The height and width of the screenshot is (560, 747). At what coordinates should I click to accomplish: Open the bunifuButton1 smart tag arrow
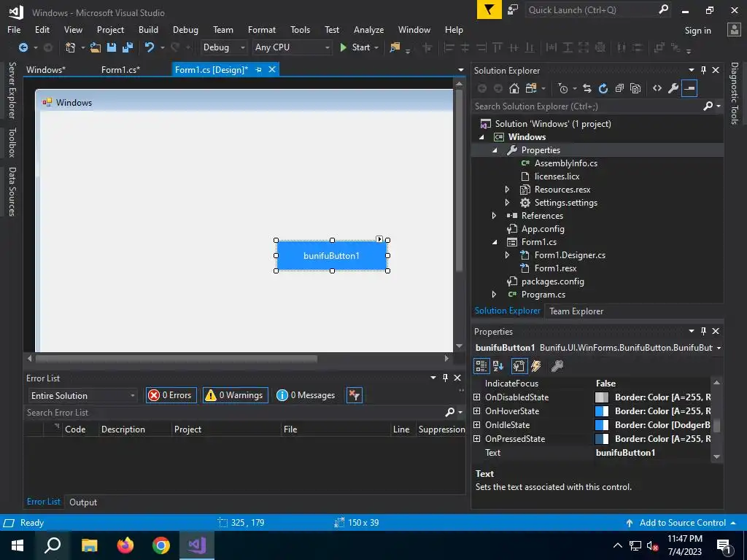379,239
